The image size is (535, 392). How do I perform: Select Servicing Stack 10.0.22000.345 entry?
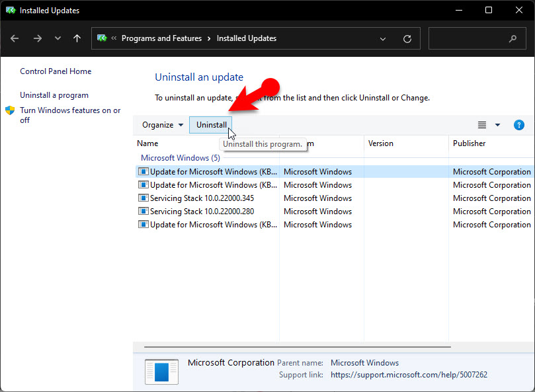(202, 198)
